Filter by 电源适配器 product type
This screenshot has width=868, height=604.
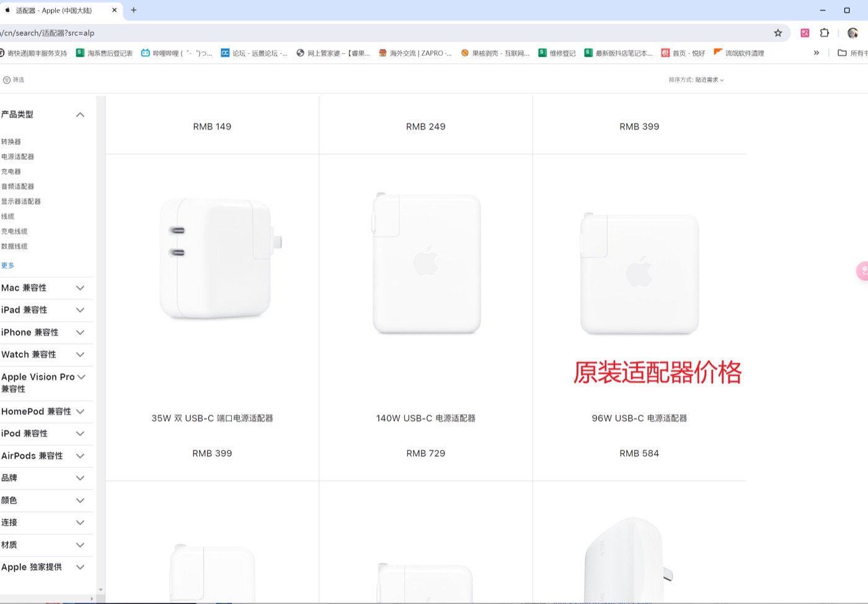17,157
